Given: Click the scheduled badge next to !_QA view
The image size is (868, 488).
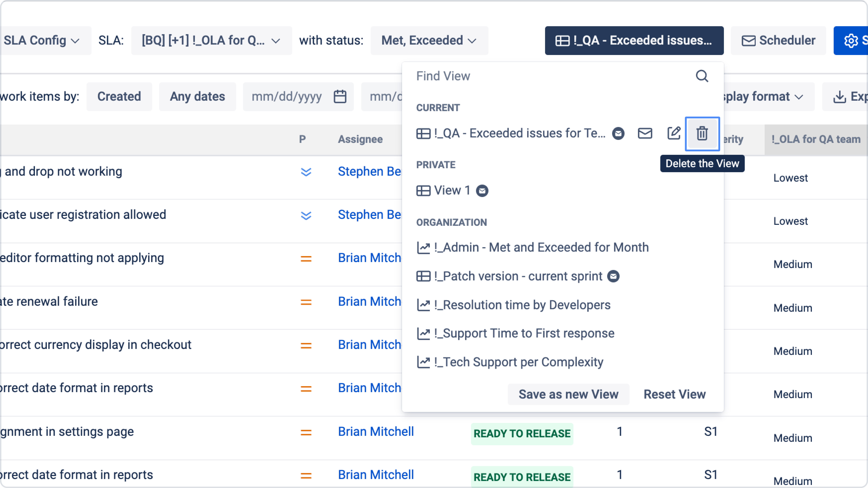Looking at the screenshot, I should point(618,133).
